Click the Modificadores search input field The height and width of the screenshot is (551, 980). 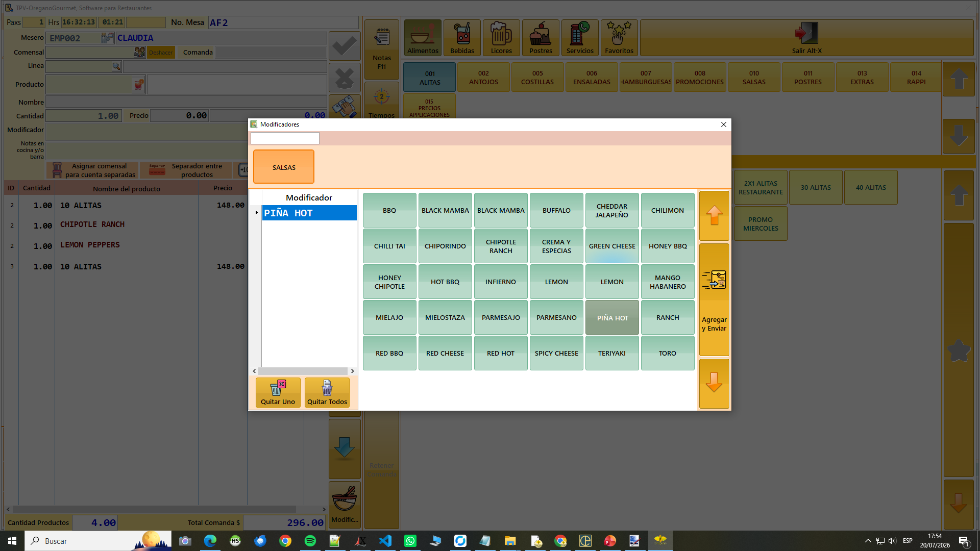(x=285, y=138)
